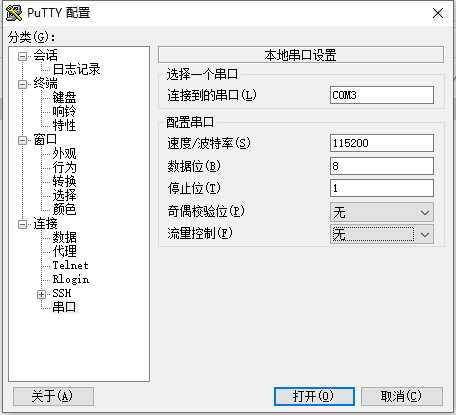Open 代理 settings
The image size is (456, 415).
[64, 251]
